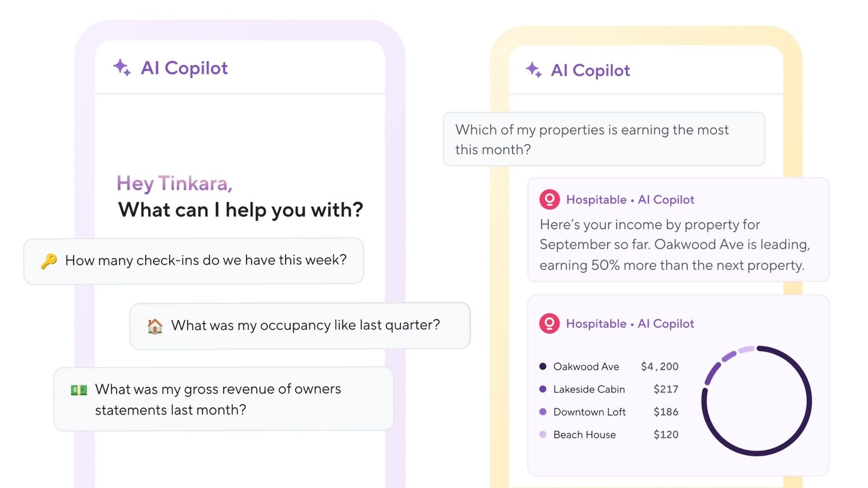Click the house emoji icon

155,326
